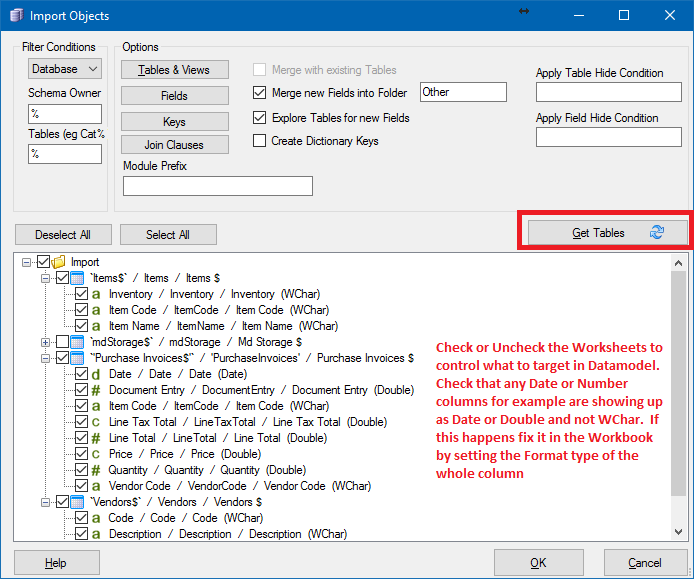Click the Deselect All button
This screenshot has width=694, height=579.
[x=63, y=235]
